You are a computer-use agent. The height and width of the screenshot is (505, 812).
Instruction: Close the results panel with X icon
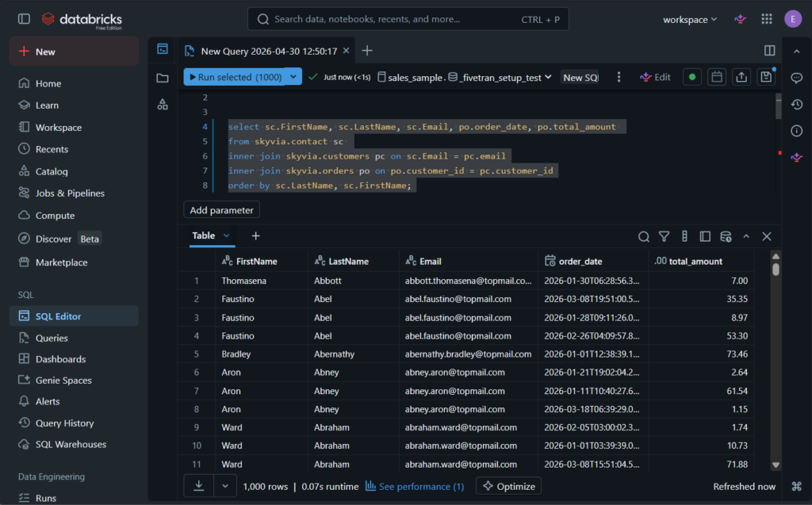click(767, 237)
